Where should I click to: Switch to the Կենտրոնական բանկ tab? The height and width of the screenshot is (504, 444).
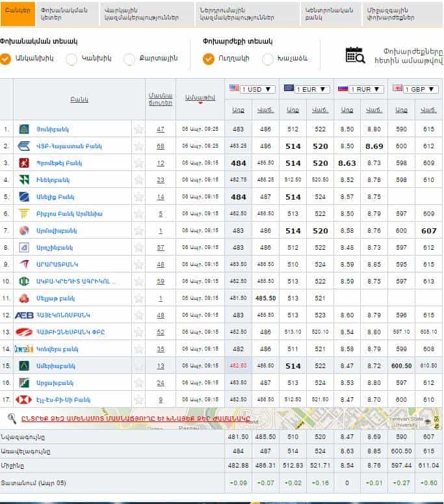(322, 14)
